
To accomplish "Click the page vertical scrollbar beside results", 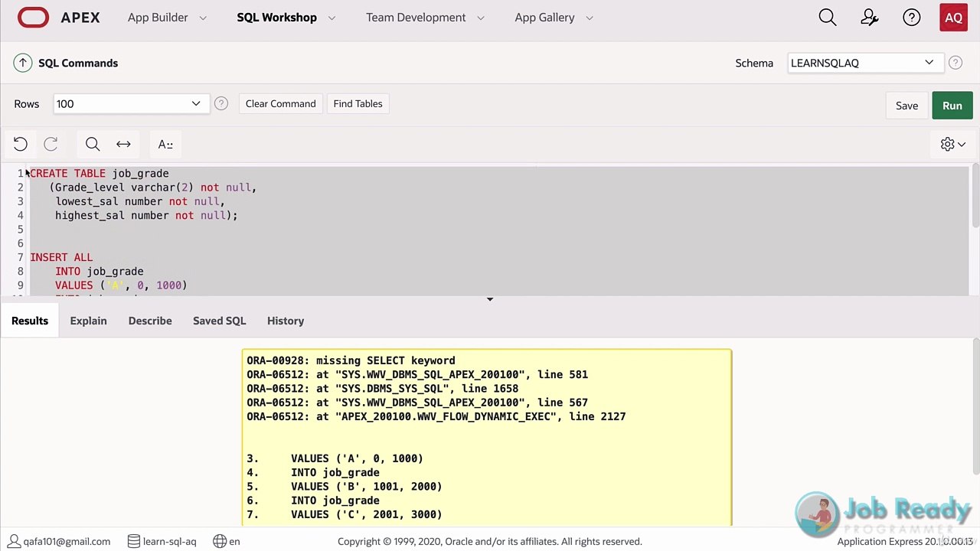I will tap(975, 406).
